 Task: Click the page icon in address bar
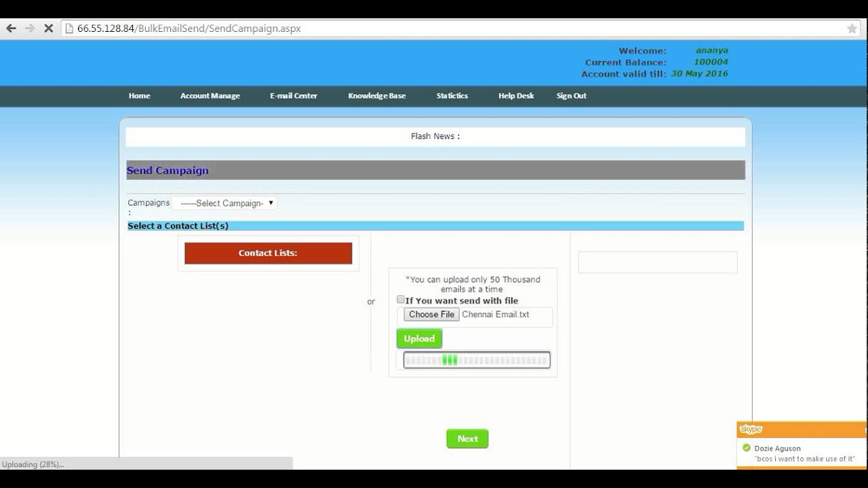coord(69,28)
